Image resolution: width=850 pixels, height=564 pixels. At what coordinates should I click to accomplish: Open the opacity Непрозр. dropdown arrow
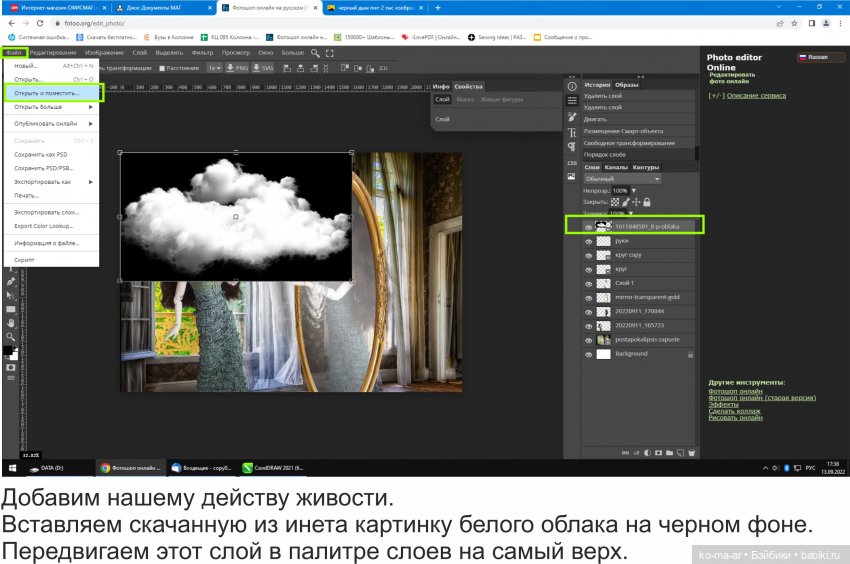tap(634, 190)
